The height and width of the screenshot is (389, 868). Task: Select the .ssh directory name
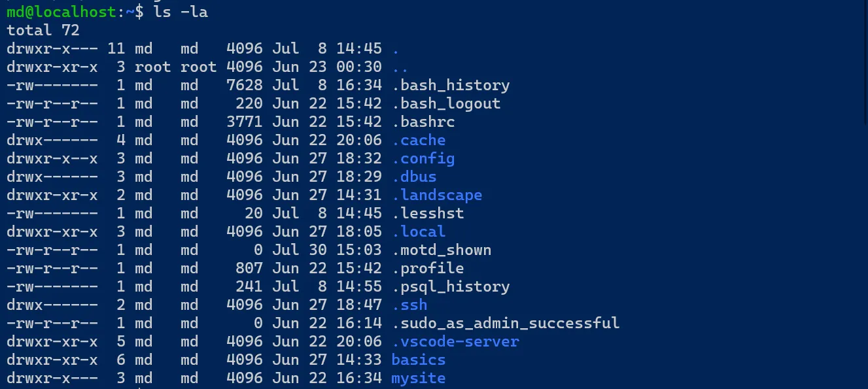click(409, 305)
